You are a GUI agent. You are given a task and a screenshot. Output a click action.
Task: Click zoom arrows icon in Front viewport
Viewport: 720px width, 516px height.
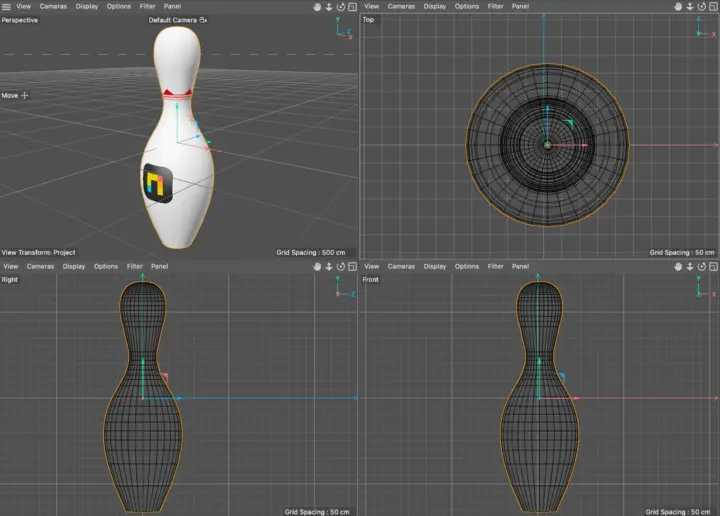pos(690,267)
